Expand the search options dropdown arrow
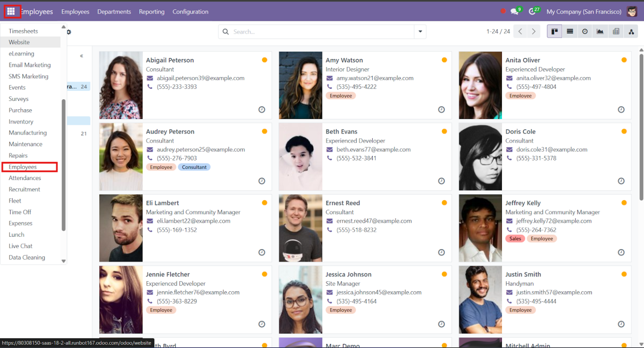644x348 pixels. [420, 31]
